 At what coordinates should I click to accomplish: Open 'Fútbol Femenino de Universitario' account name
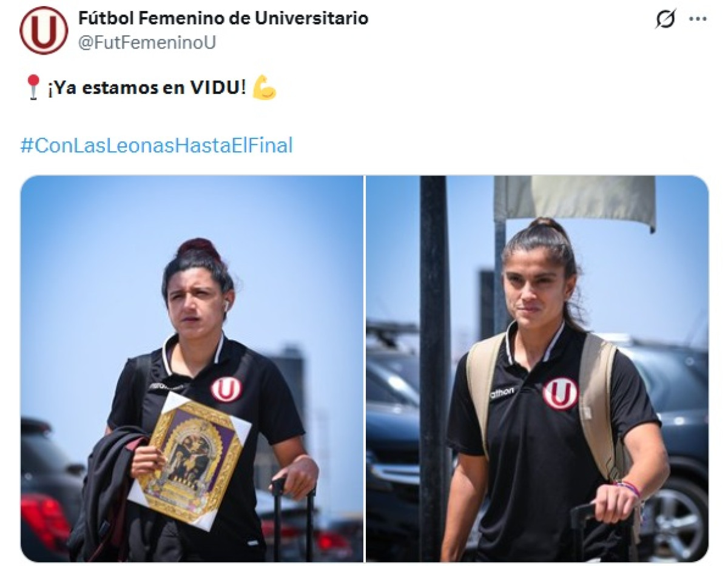223,18
